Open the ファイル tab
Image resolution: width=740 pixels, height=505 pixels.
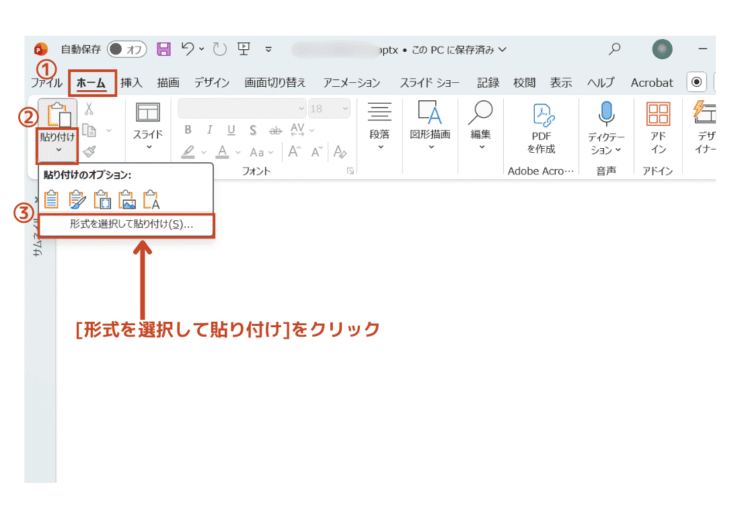pyautogui.click(x=46, y=83)
